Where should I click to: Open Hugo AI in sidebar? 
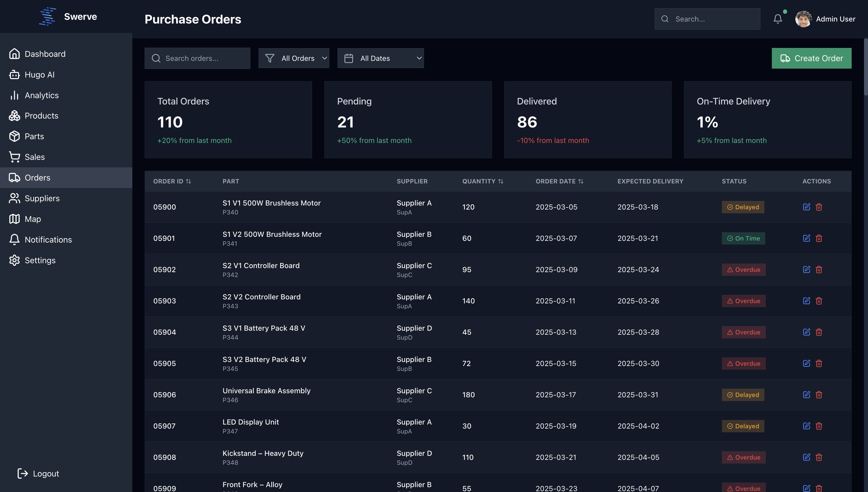(39, 75)
